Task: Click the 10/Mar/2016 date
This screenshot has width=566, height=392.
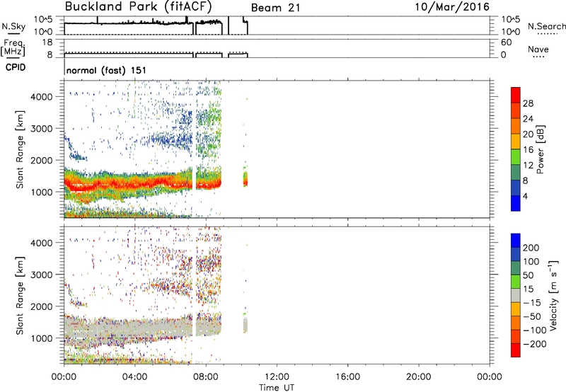Action: point(452,7)
